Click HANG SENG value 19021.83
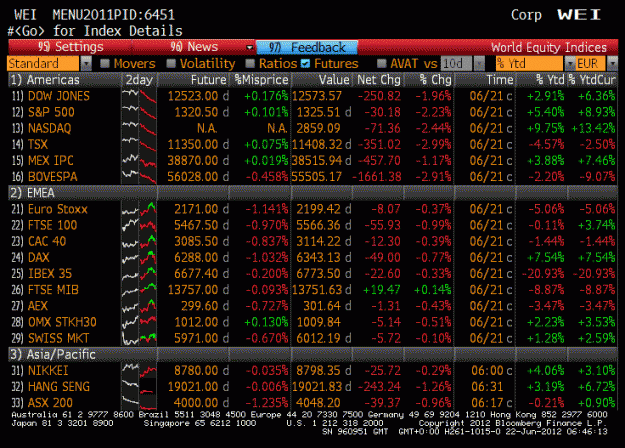Viewport: 625px width, 448px height. click(x=317, y=387)
